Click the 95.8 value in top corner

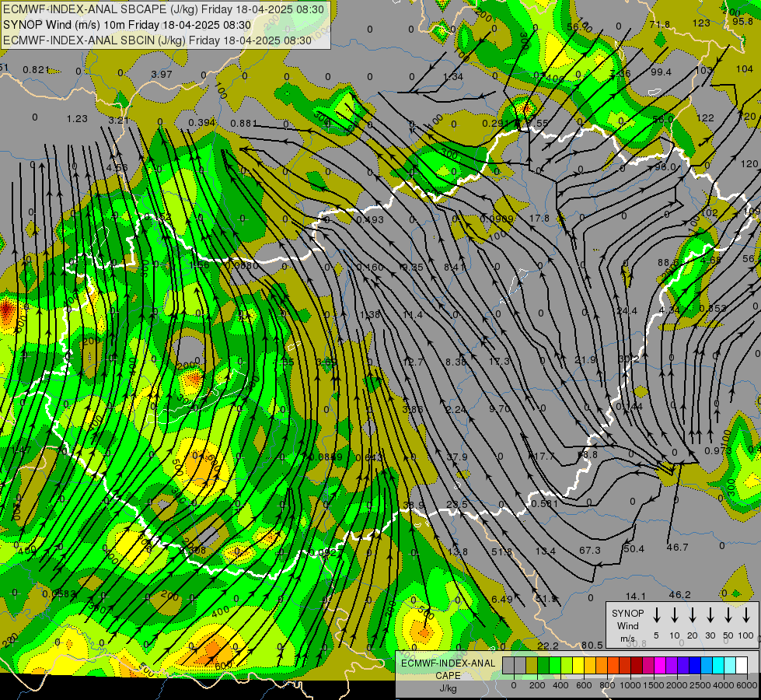[742, 21]
